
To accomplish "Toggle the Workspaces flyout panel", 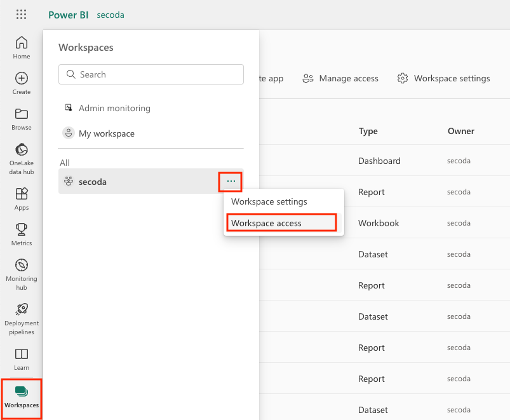I will (22, 397).
